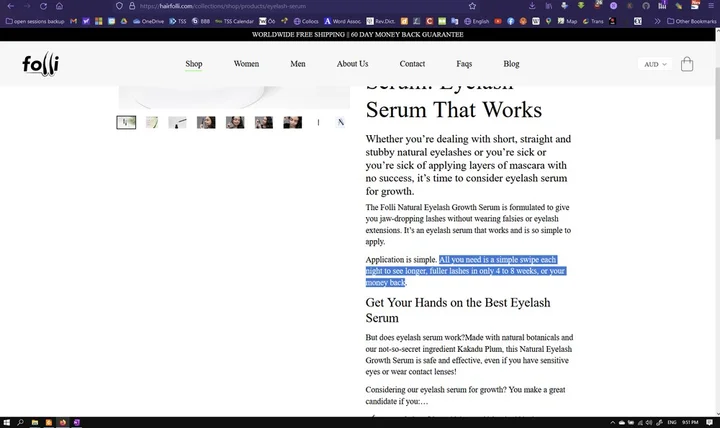The height and width of the screenshot is (428, 720).
Task: Open the Google Drive bookmark icon
Action: tap(124, 21)
